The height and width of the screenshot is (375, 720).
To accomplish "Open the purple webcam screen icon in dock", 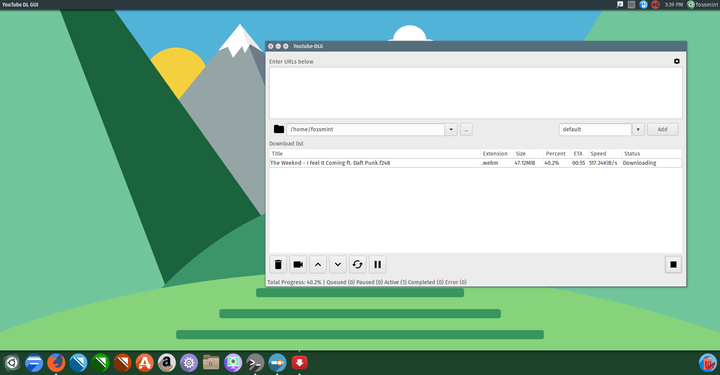I will tap(233, 363).
